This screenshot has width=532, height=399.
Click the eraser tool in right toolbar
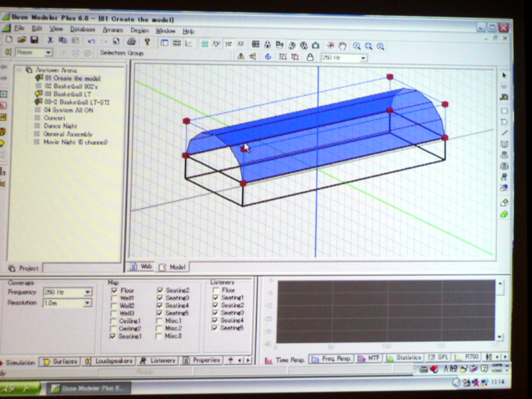(504, 202)
